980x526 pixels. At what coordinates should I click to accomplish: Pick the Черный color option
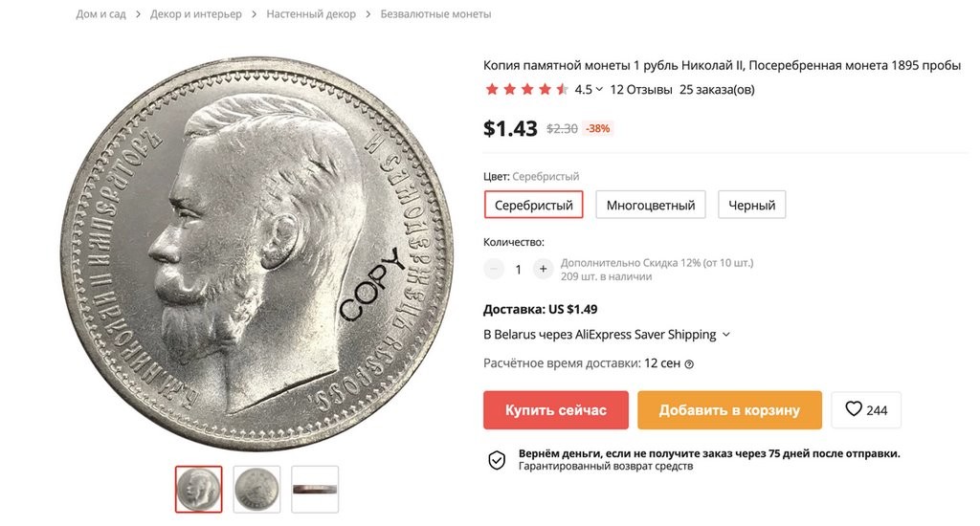pos(751,205)
